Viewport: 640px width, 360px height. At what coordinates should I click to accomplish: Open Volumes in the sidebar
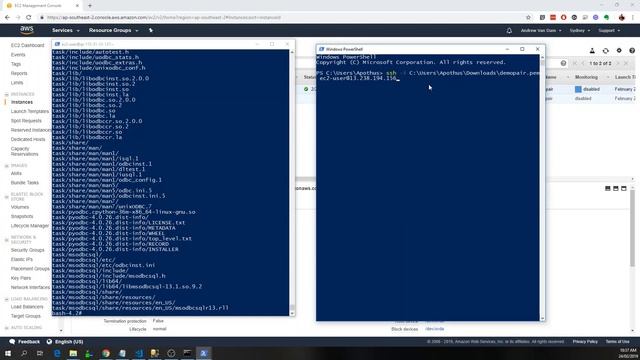(20, 207)
